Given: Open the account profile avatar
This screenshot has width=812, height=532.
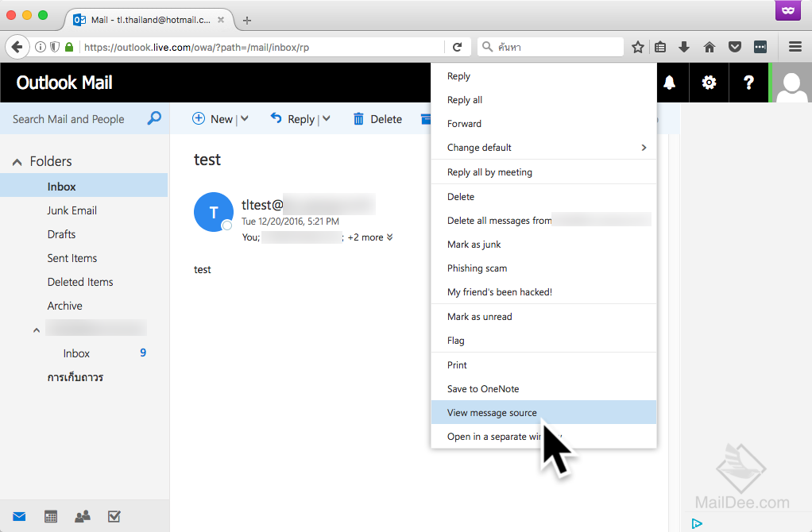Looking at the screenshot, I should click(791, 82).
